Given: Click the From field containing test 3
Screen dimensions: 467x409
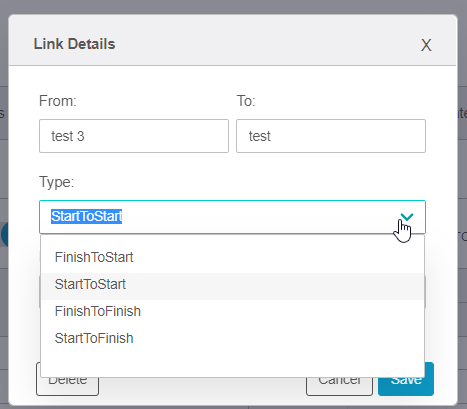Looking at the screenshot, I should (134, 136).
